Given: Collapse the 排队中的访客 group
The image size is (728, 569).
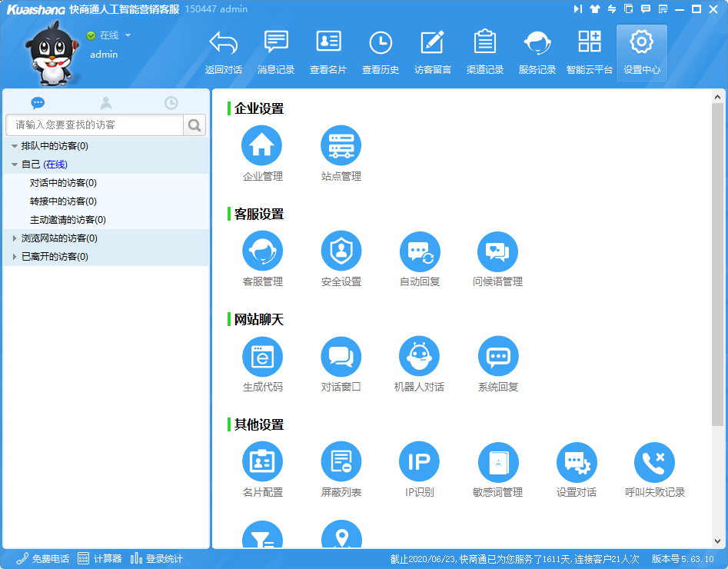Looking at the screenshot, I should pyautogui.click(x=15, y=146).
